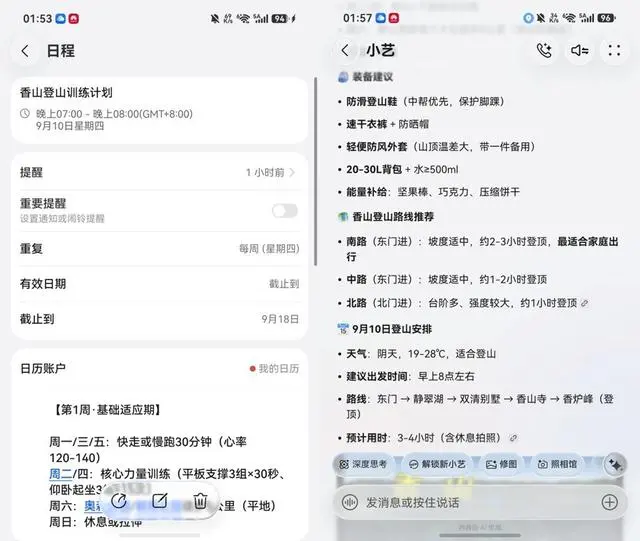Tap the clock showing 01:57

[358, 18]
